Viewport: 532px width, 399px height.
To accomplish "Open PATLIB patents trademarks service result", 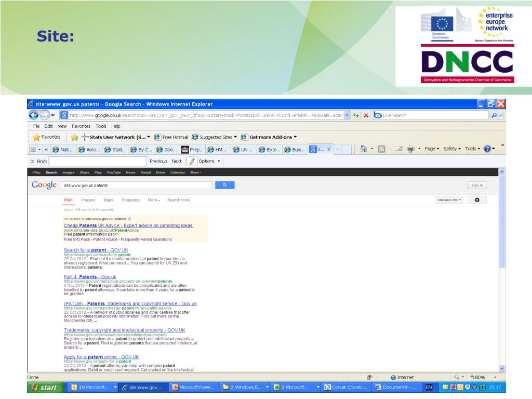I will point(130,303).
